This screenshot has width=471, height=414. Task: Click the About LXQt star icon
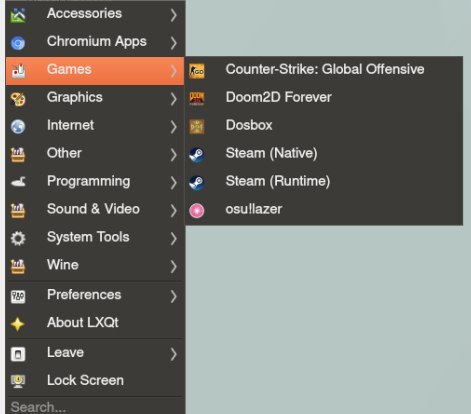pyautogui.click(x=18, y=324)
